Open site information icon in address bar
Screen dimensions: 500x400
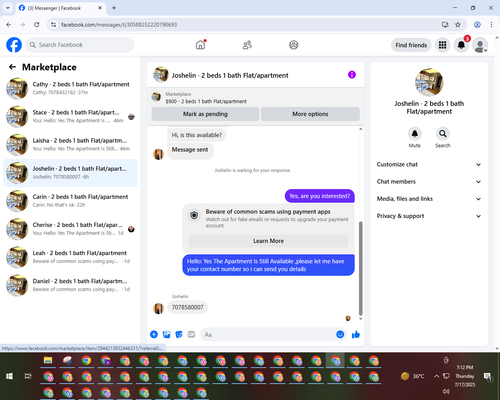53,25
